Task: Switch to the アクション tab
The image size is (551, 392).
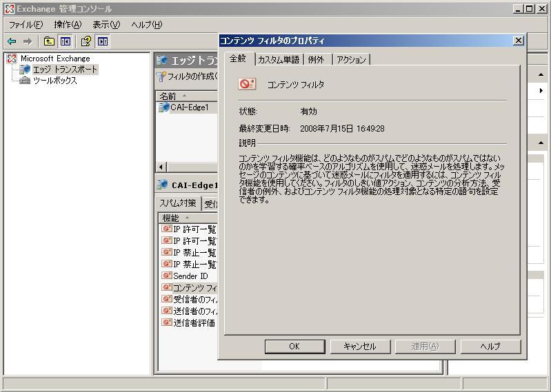Action: (x=351, y=60)
